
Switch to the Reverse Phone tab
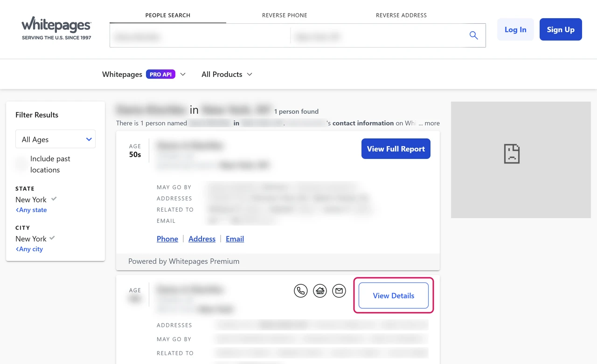(285, 15)
